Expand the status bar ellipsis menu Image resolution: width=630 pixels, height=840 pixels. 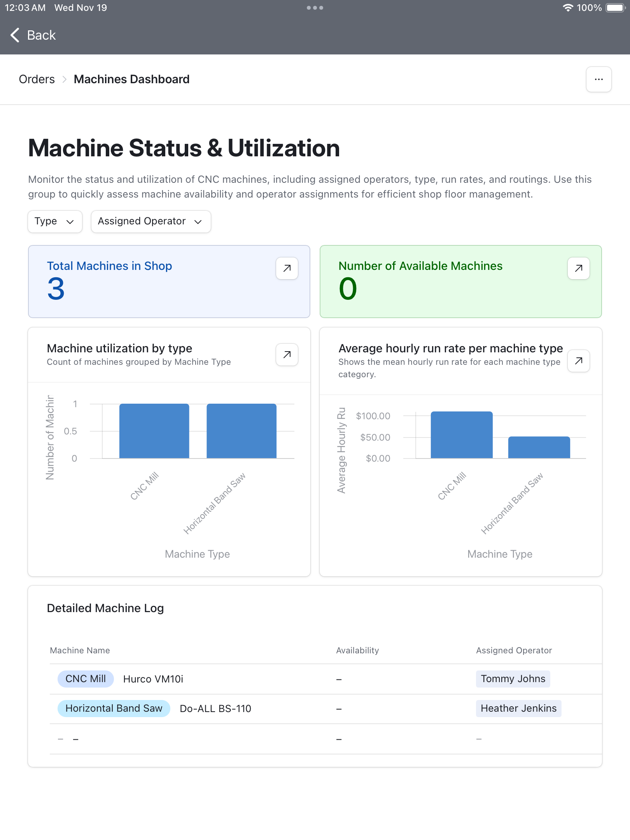(315, 7)
